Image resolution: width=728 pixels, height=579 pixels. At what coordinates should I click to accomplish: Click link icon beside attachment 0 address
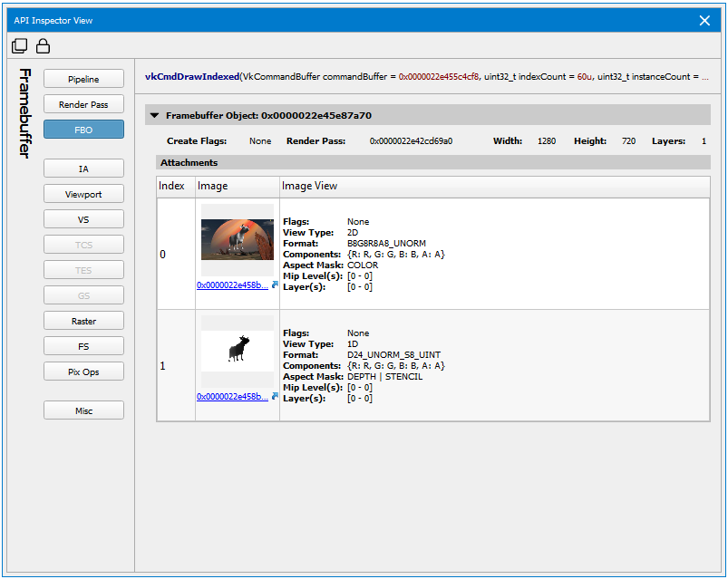coord(275,285)
